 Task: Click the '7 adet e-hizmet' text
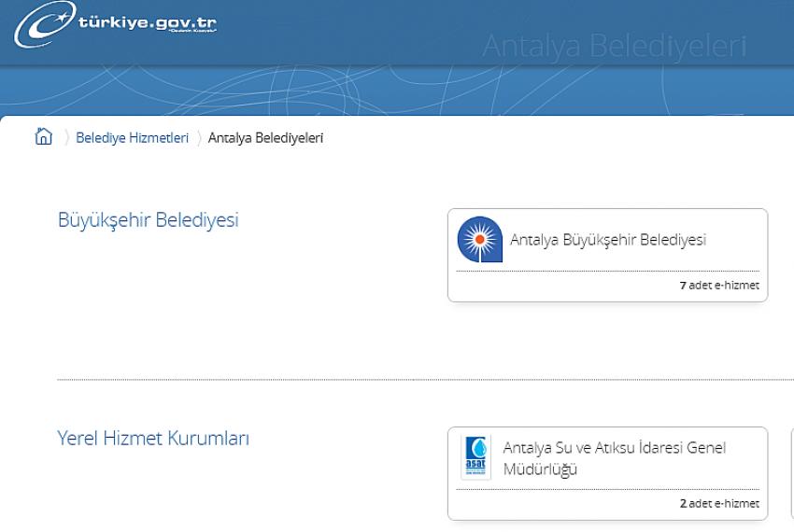click(x=719, y=285)
